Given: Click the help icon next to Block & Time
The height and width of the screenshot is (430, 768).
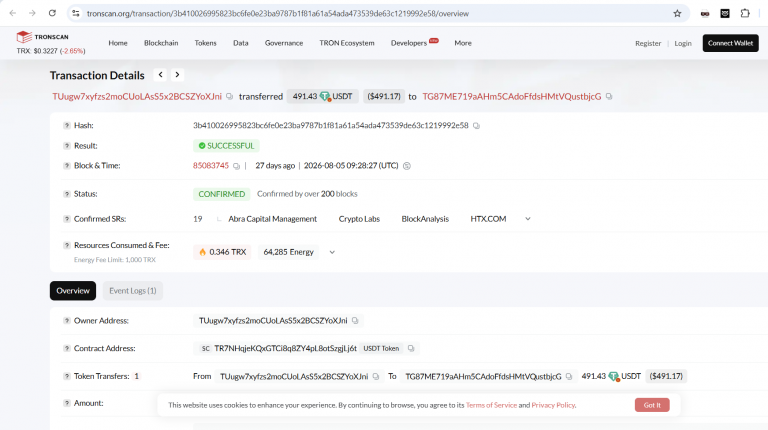Looking at the screenshot, I should click(x=67, y=166).
